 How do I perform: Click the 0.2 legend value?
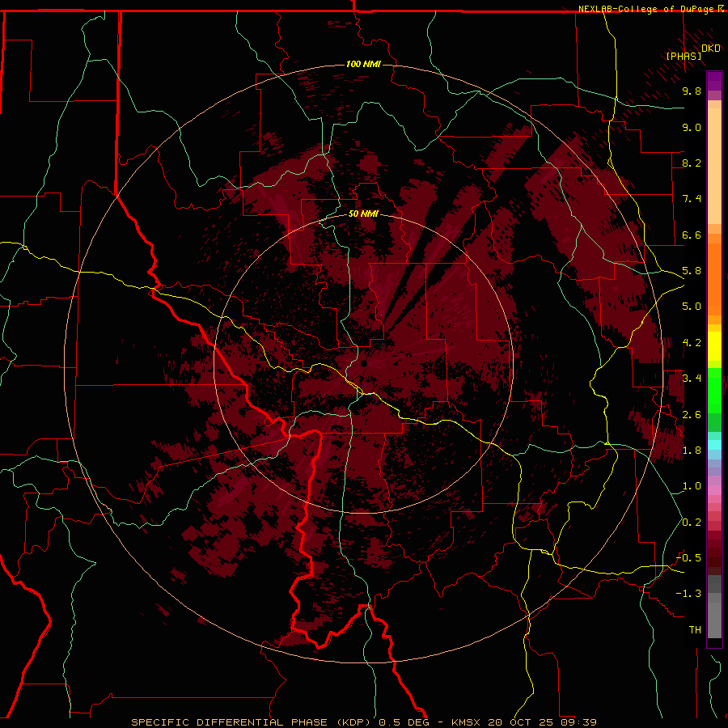692,523
